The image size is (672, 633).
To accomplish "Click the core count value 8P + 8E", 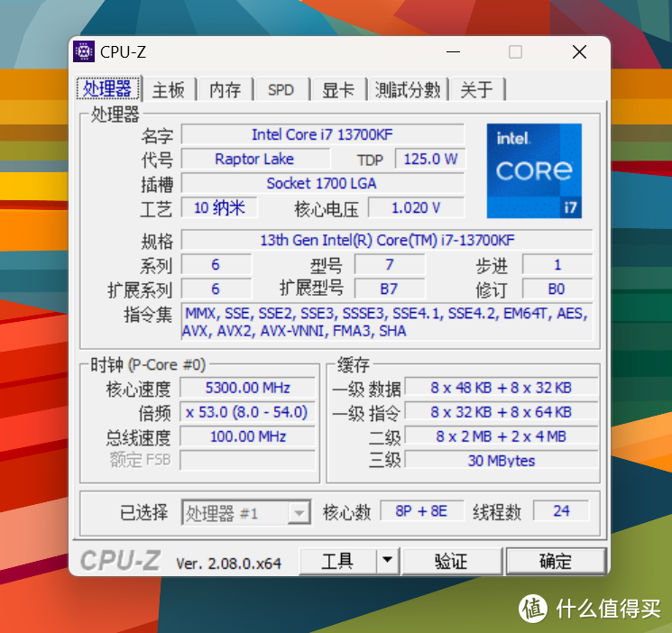I will pos(422,511).
